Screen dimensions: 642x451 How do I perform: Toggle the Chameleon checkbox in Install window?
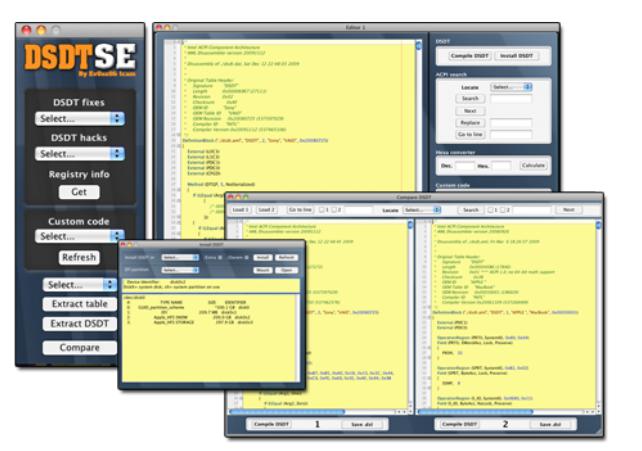pyautogui.click(x=246, y=257)
